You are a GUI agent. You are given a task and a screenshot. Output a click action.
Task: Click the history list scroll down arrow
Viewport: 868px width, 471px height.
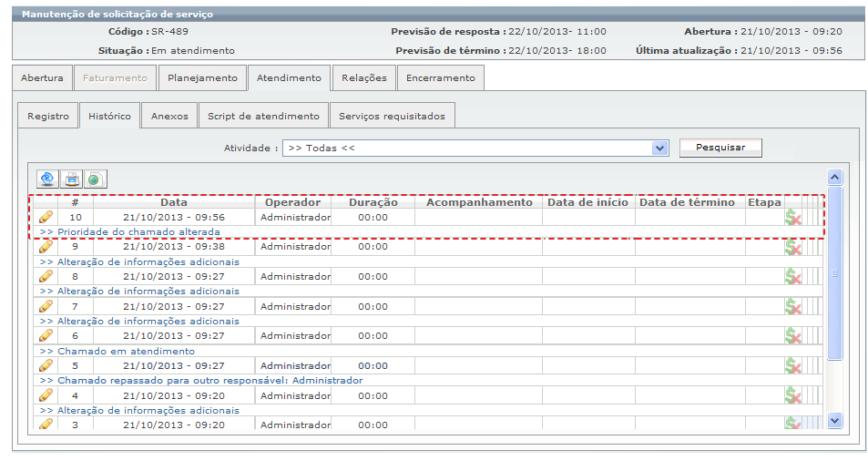coord(835,420)
